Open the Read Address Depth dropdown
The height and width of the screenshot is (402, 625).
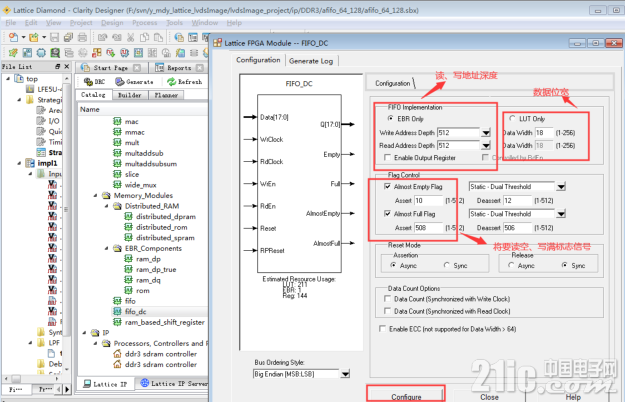[486, 145]
